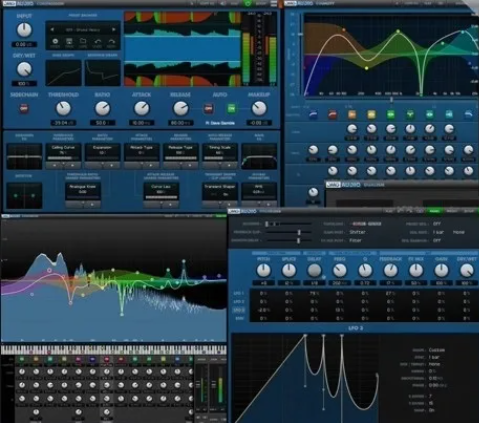This screenshot has height=423, width=479.
Task: Open the Filter mode dropdown
Action: click(x=355, y=240)
